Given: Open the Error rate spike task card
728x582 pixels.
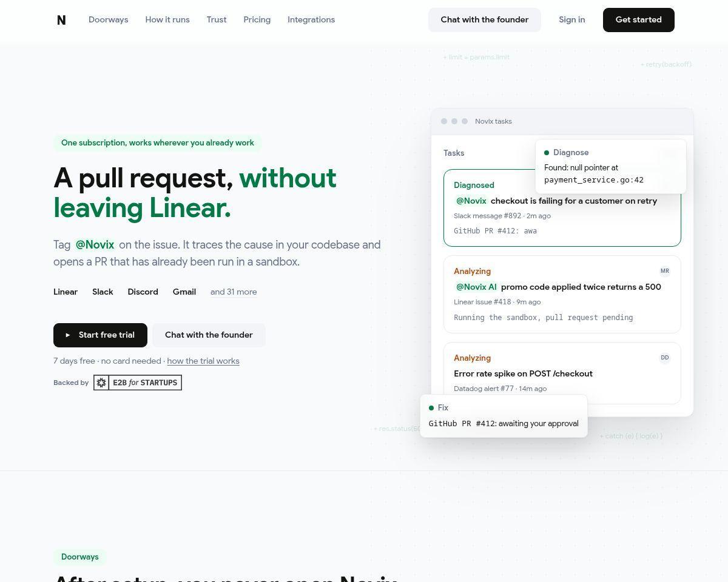Looking at the screenshot, I should click(x=562, y=373).
